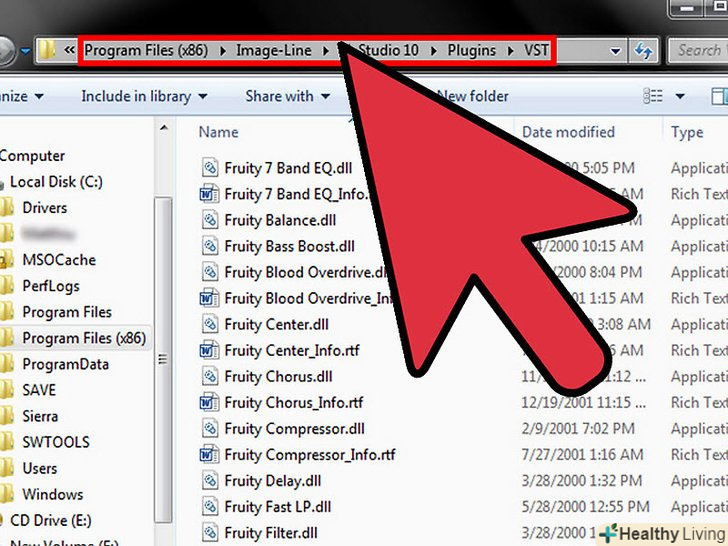
Task: Click the Fruity 7 Band EQ_Info document icon
Action: pyautogui.click(x=209, y=194)
